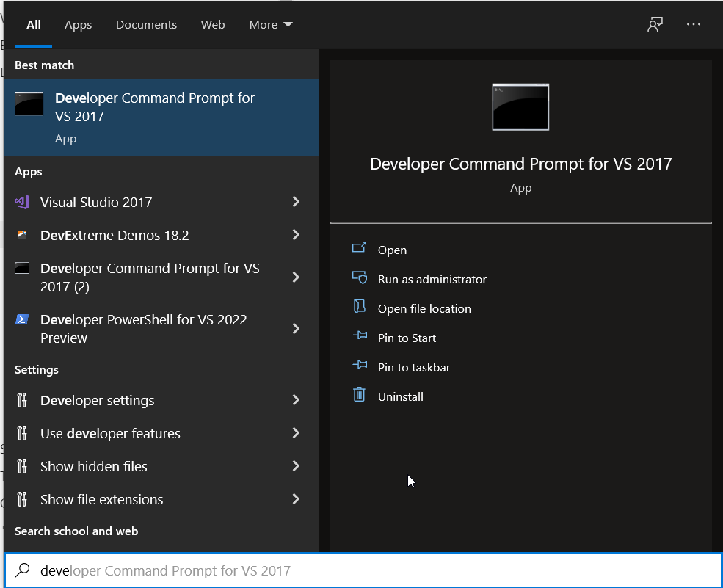This screenshot has width=723, height=588.
Task: Click the Open file location icon
Action: pyautogui.click(x=359, y=306)
